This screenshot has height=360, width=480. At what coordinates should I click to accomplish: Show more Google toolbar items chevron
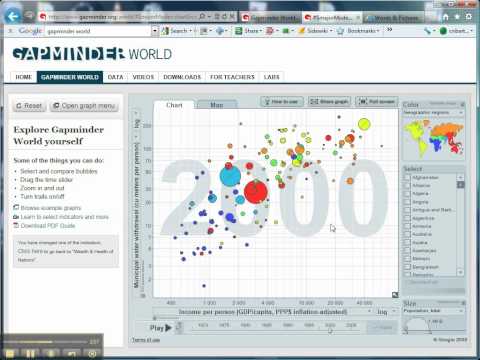coord(389,30)
